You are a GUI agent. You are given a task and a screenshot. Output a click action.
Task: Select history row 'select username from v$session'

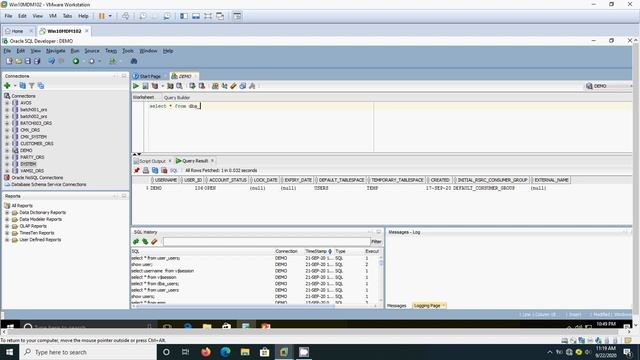(x=162, y=271)
